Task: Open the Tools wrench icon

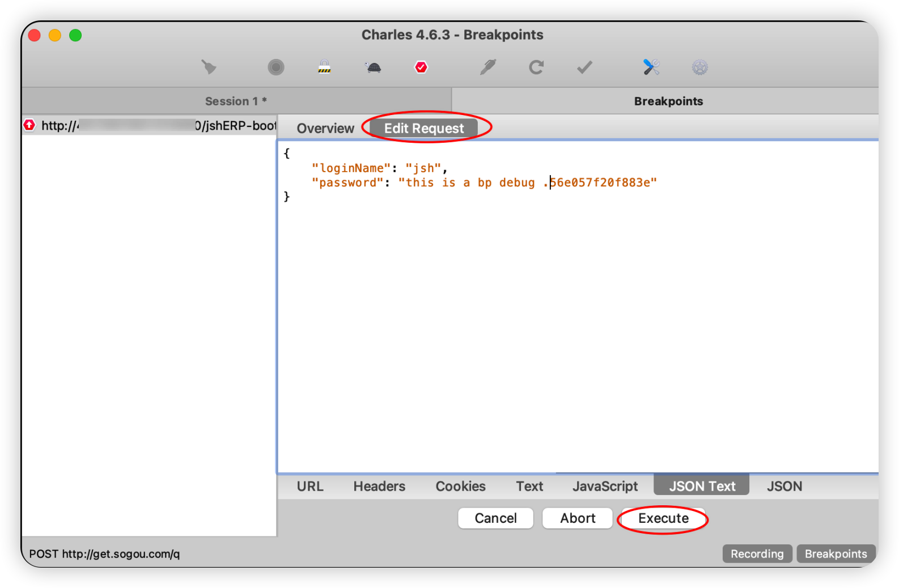Action: click(x=651, y=67)
